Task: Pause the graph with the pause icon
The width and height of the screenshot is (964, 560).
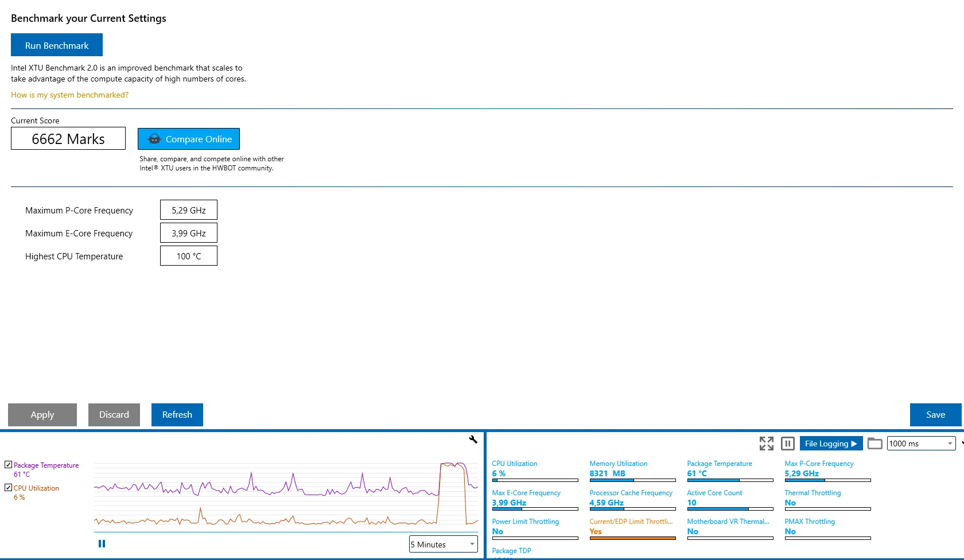Action: click(102, 544)
